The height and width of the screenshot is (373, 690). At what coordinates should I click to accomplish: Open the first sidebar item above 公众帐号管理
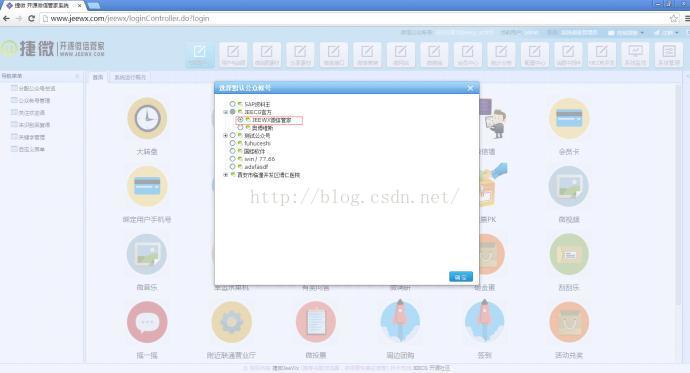37,88
